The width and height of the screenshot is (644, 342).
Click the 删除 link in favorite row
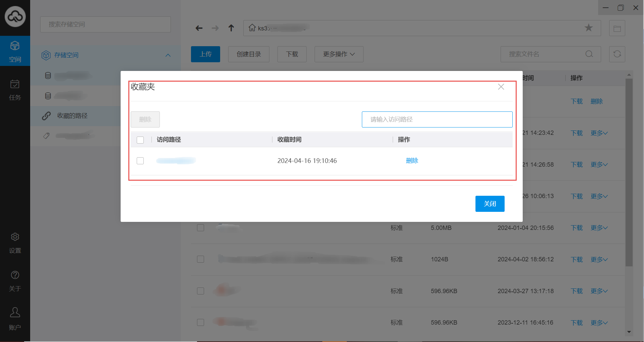[x=412, y=161]
